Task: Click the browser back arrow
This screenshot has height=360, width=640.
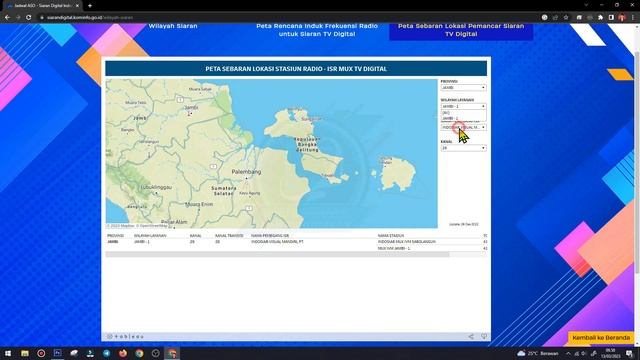Action: [7, 18]
